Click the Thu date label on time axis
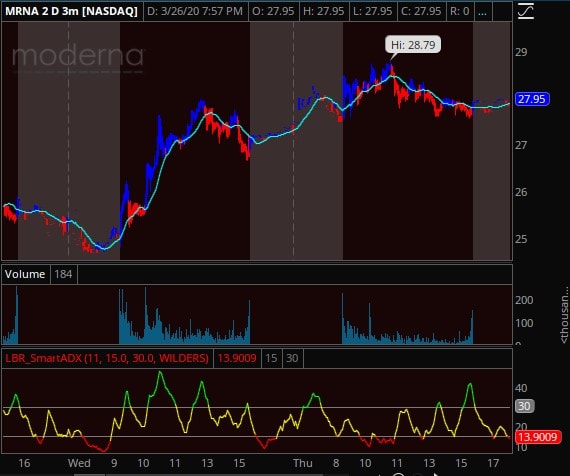The width and height of the screenshot is (570, 476). click(x=303, y=463)
